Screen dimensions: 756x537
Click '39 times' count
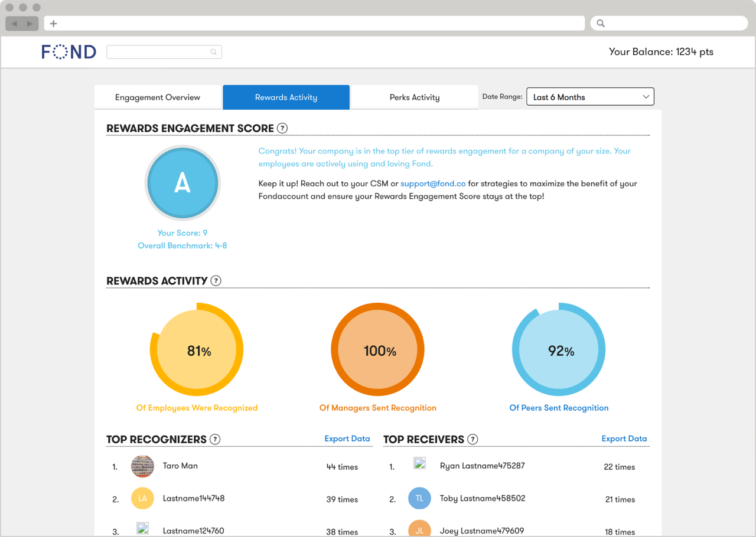[343, 499]
